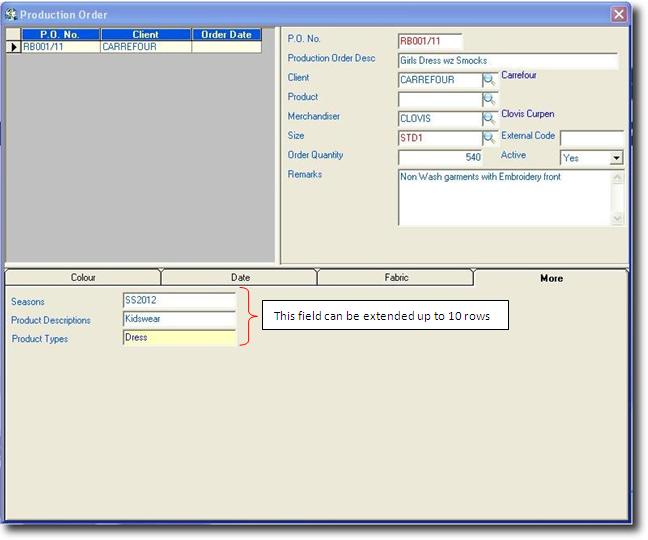The image size is (648, 540).
Task: Click the empty External Code field
Action: tap(591, 138)
